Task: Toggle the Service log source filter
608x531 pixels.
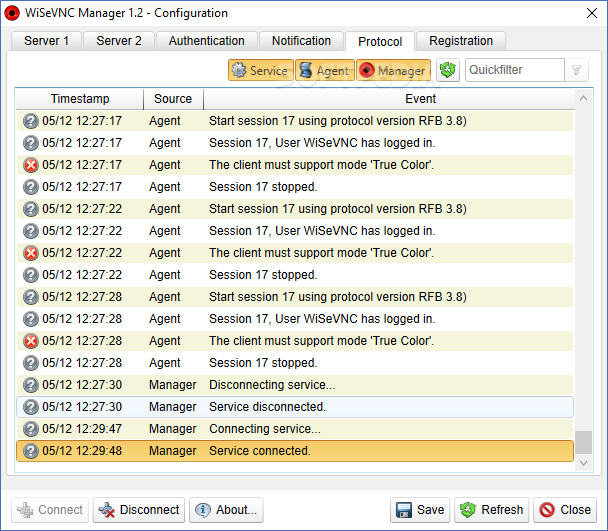Action: tap(260, 70)
